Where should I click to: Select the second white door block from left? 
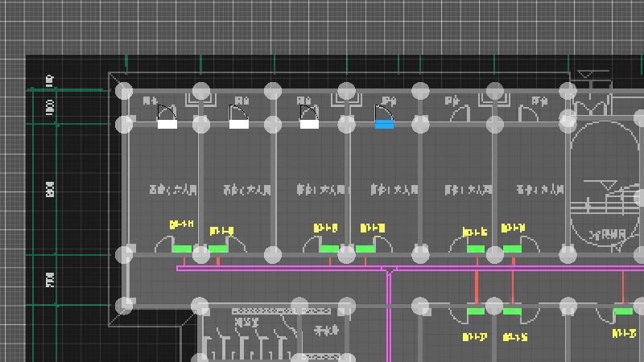click(x=239, y=125)
